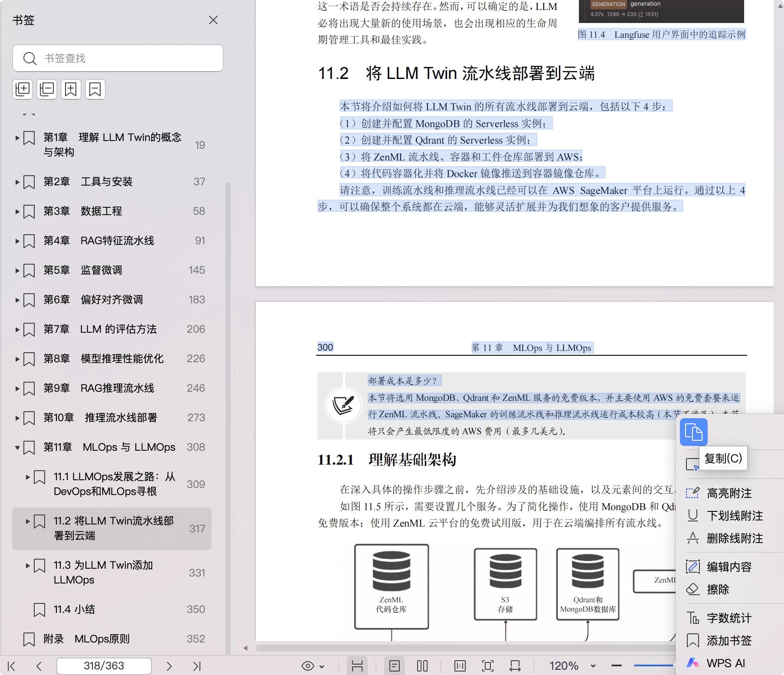Close the bookmarks panel

213,20
